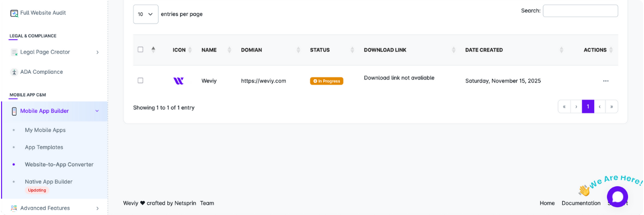Click the Full Website Audit icon

14,13
